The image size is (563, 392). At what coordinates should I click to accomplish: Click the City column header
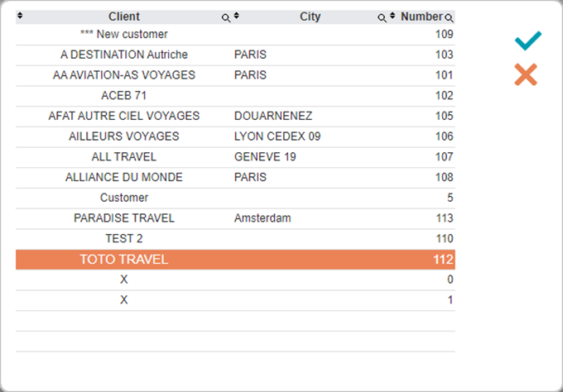pyautogui.click(x=310, y=17)
